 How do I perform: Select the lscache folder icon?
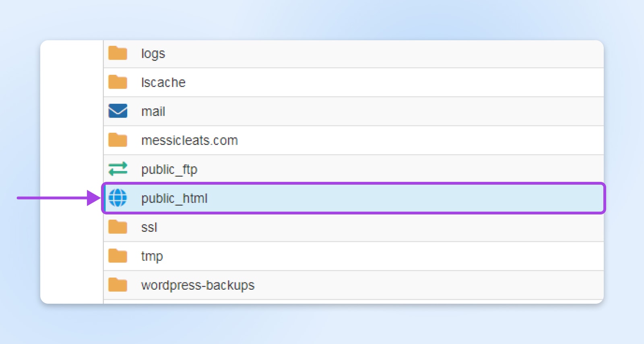coord(117,82)
